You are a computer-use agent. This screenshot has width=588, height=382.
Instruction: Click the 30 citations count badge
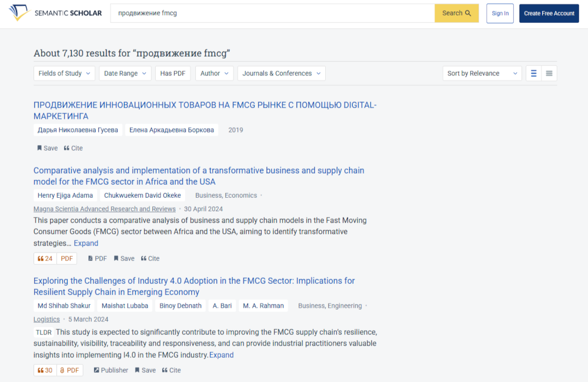click(45, 370)
